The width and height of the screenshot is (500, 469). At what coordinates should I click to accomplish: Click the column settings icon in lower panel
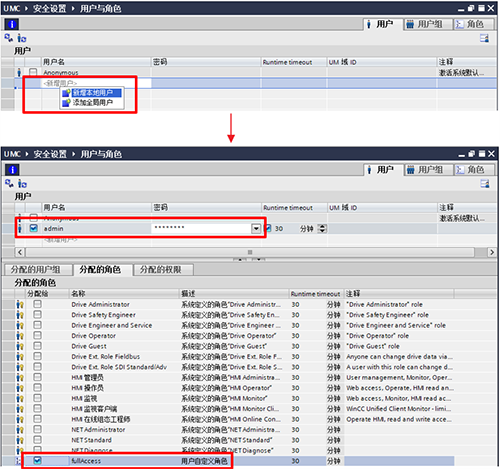coord(485,184)
